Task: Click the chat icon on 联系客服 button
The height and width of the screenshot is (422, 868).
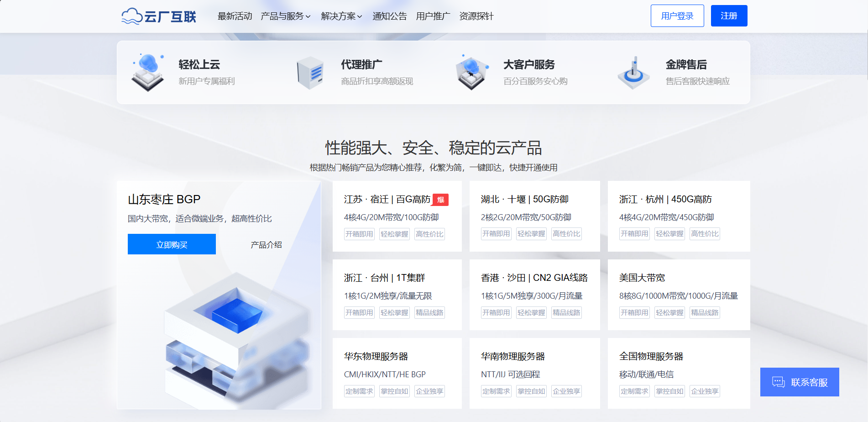Action: 777,382
